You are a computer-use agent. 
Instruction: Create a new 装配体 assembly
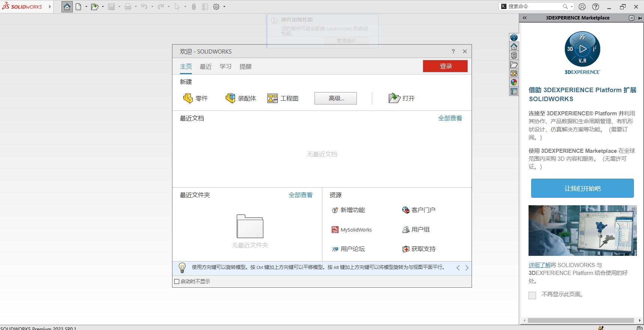(x=240, y=98)
